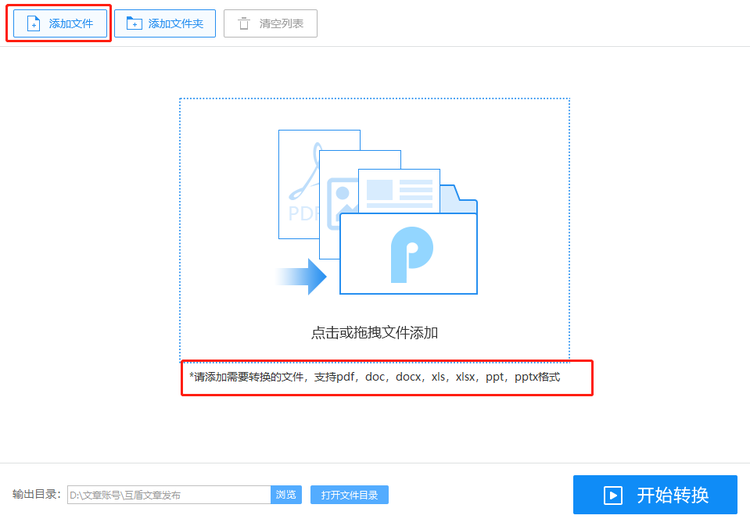Click the 浏览 browse button
Viewport: 750px width, 526px height.
coord(286,494)
